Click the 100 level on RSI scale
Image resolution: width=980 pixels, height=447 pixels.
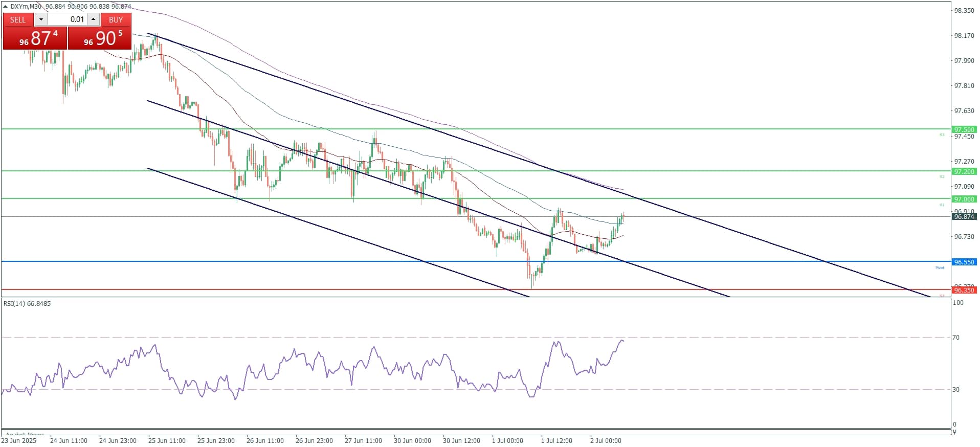click(x=957, y=302)
